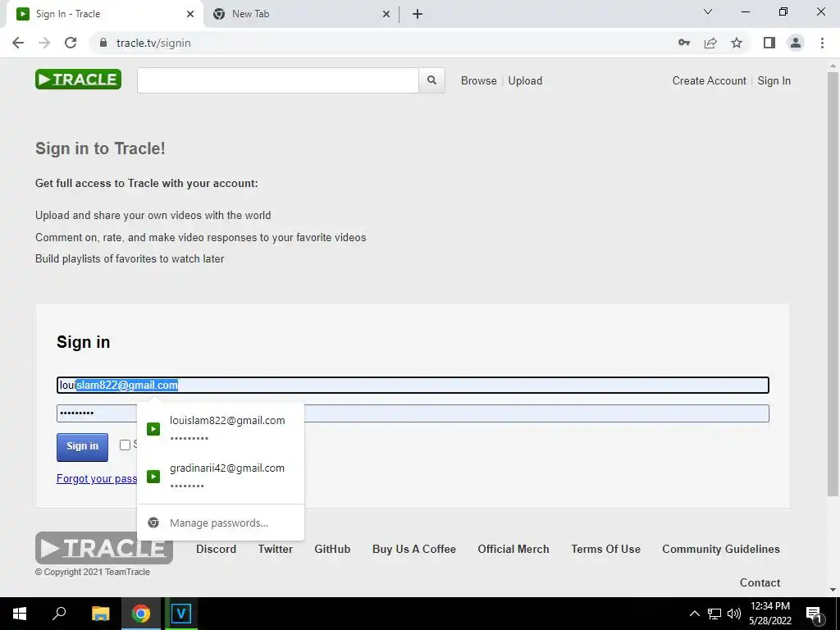Image resolution: width=840 pixels, height=630 pixels.
Task: Reload the page
Action: pos(71,43)
